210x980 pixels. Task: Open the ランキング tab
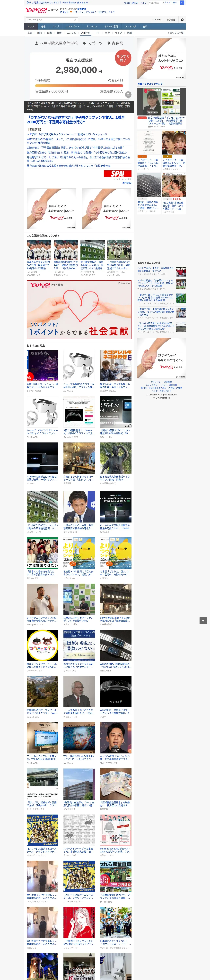130,27
